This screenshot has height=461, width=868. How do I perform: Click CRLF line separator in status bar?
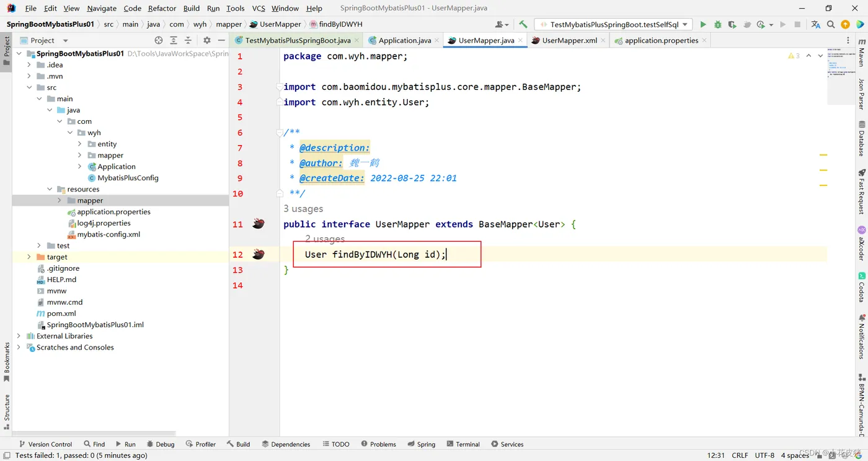[740, 455]
